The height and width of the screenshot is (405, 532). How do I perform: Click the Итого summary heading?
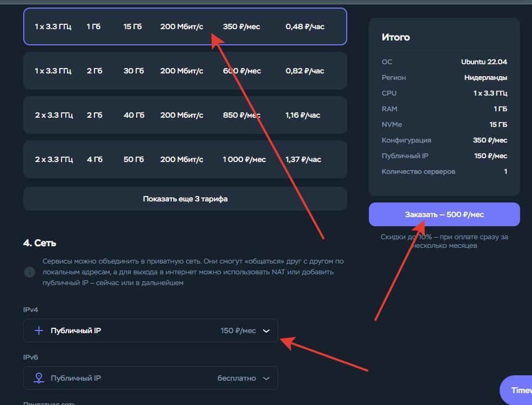(395, 37)
